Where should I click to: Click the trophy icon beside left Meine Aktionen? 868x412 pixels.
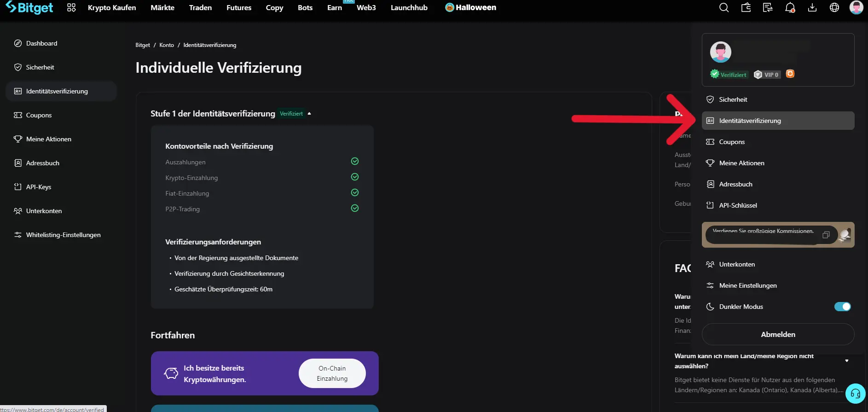click(18, 139)
